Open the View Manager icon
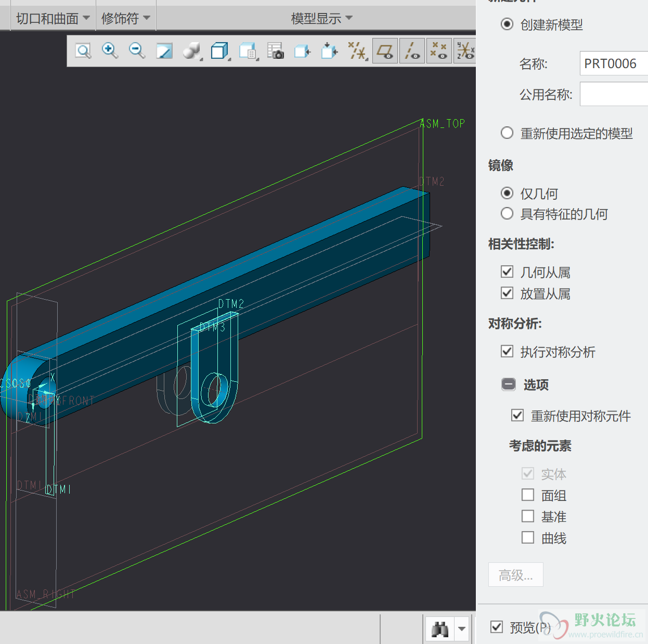Image resolution: width=648 pixels, height=644 pixels. tap(248, 51)
